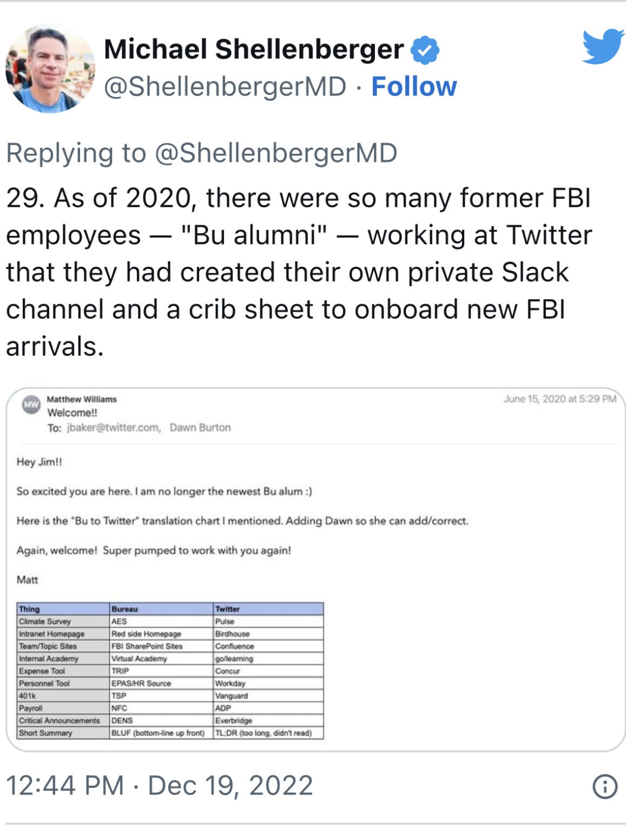Click the tweet text about Bu alumni
Image resolution: width=626 pixels, height=840 pixels.
click(299, 272)
